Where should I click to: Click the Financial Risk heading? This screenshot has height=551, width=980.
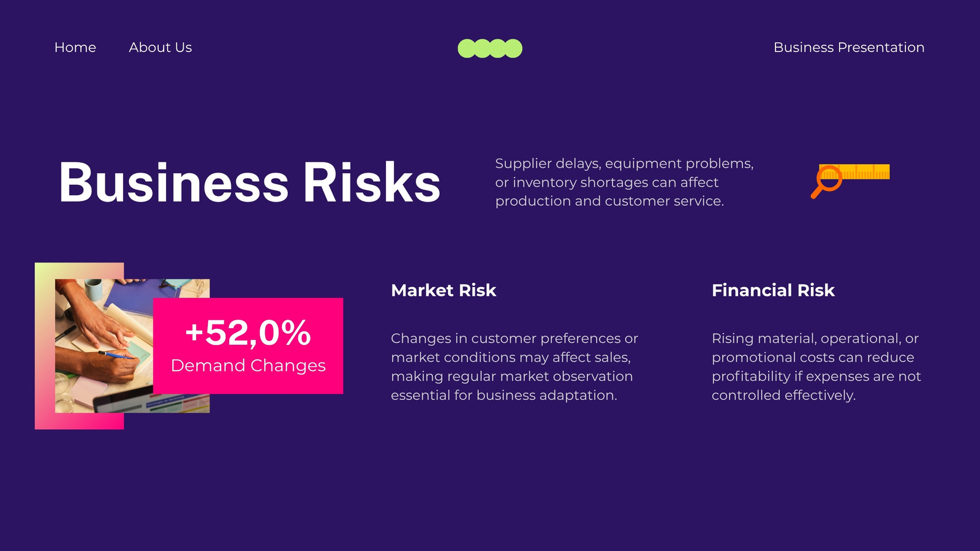coord(773,290)
